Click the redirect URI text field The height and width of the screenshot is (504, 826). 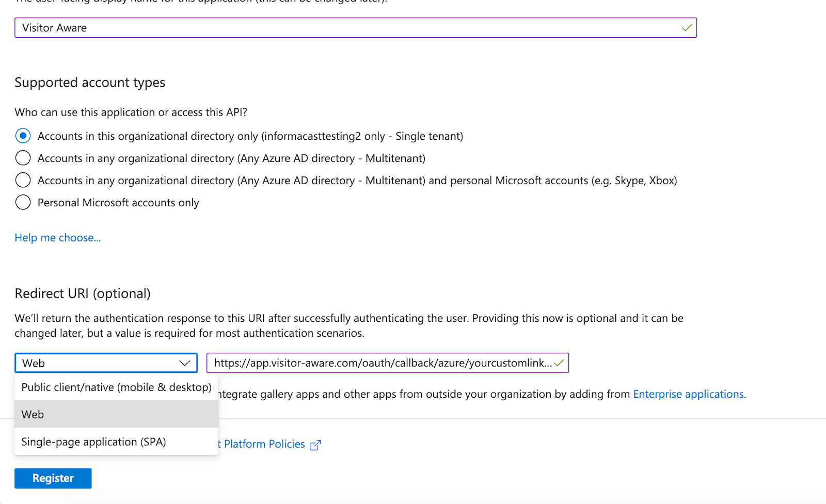tap(382, 363)
